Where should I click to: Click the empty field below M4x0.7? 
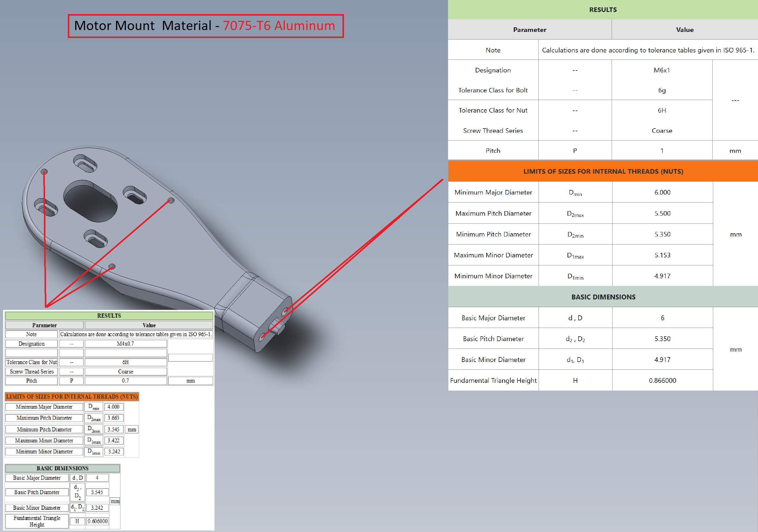coord(126,353)
